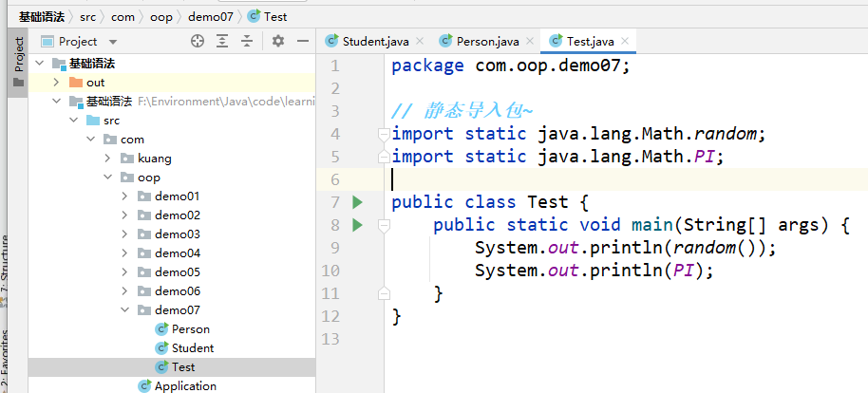Screen dimensions: 868x393
Task: Select demo05 package in tree
Action: 172,272
